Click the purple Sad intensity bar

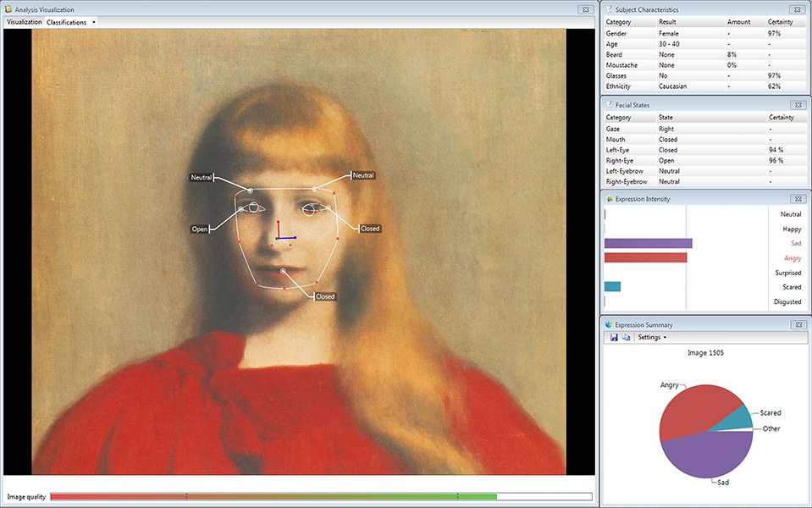tap(648, 243)
